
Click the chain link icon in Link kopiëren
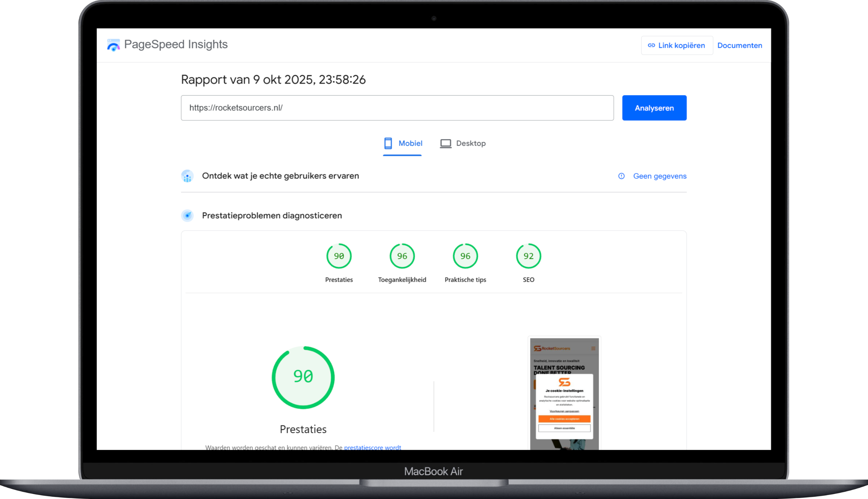651,46
